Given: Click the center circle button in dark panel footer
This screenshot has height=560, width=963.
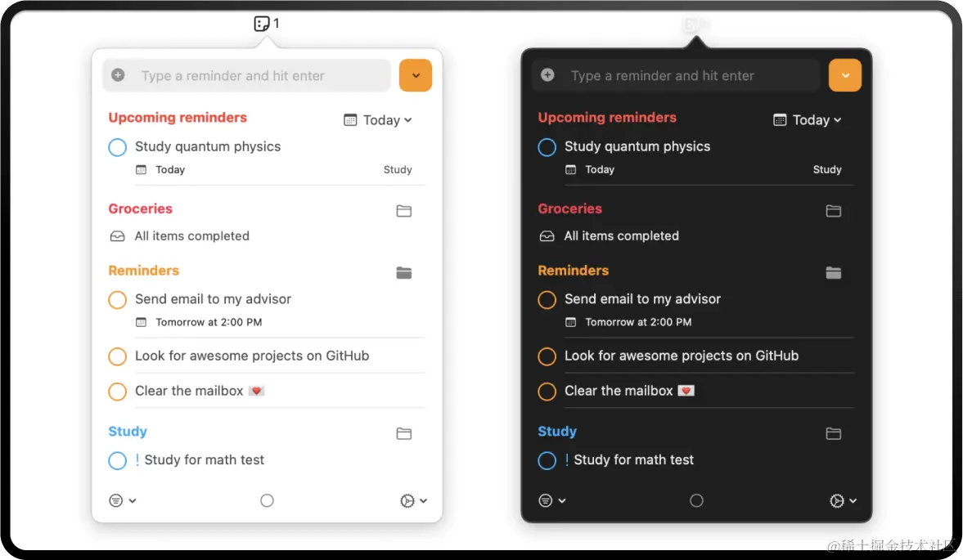Looking at the screenshot, I should (x=696, y=500).
